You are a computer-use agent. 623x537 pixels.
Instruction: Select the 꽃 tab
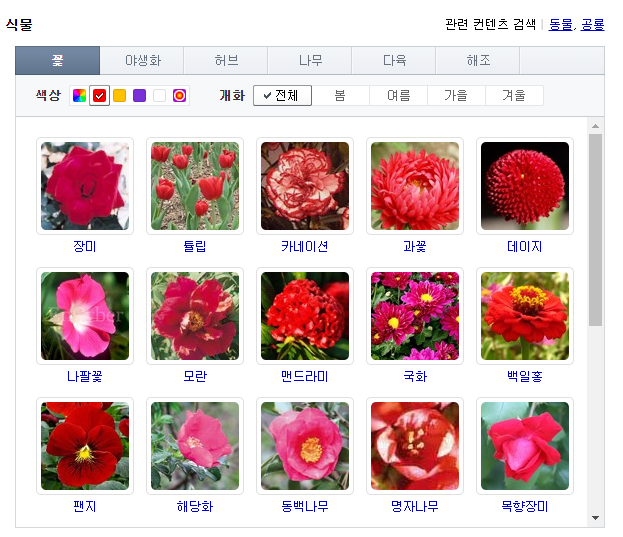tap(58, 60)
